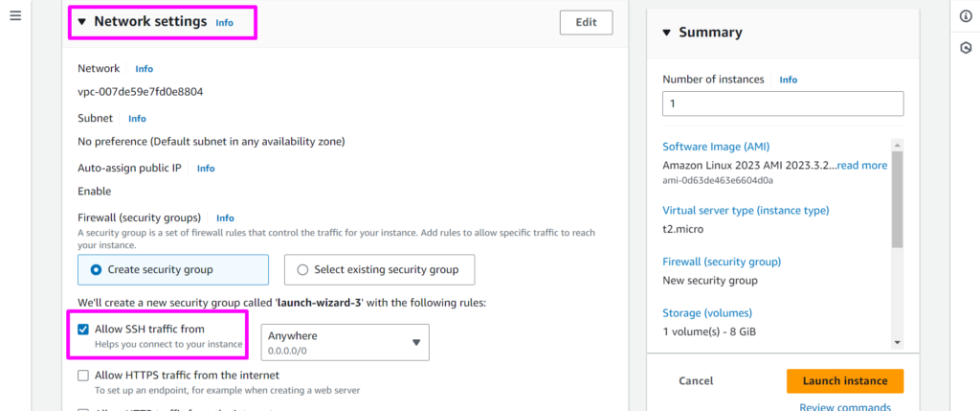Open the hamburger navigation menu
The width and height of the screenshot is (980, 411).
coord(15,17)
